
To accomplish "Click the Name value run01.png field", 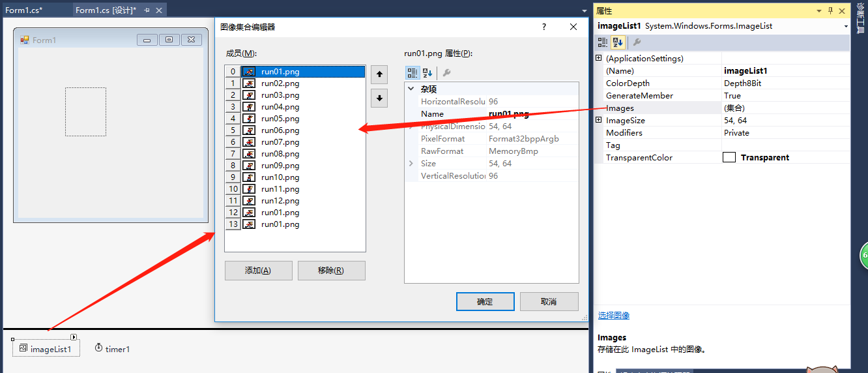I will point(532,114).
